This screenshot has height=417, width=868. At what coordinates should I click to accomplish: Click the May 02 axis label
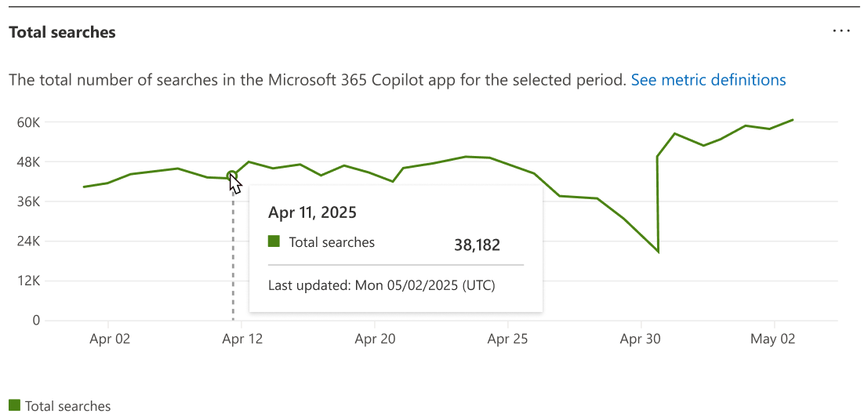774,339
